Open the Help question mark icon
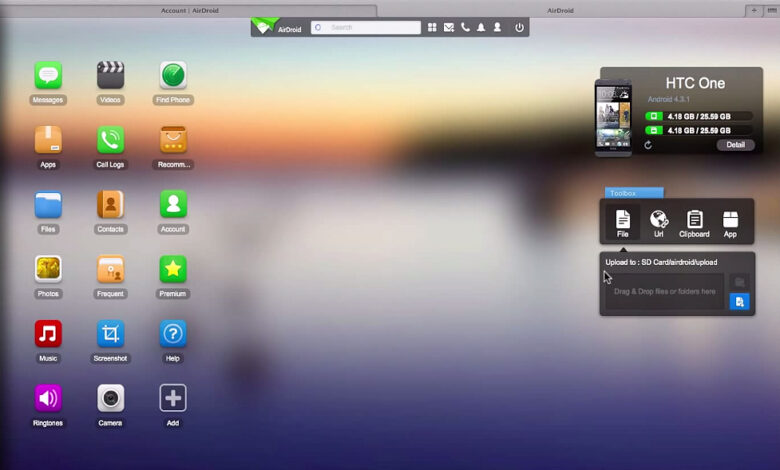Screen dimensions: 780x470 pyautogui.click(x=173, y=333)
